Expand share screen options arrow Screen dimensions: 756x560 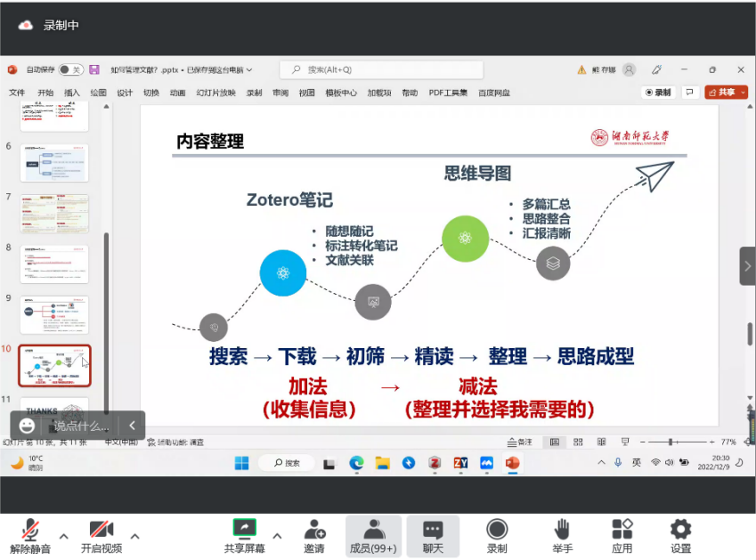click(x=277, y=536)
